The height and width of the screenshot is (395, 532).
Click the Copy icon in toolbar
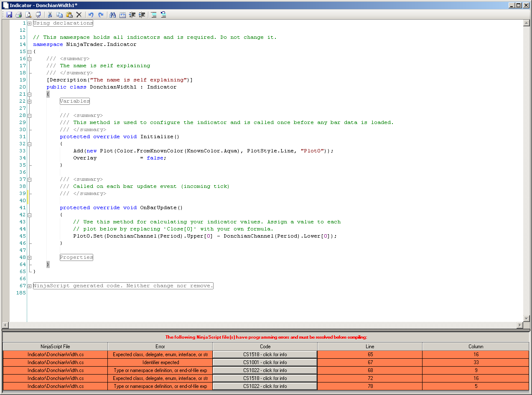click(59, 15)
